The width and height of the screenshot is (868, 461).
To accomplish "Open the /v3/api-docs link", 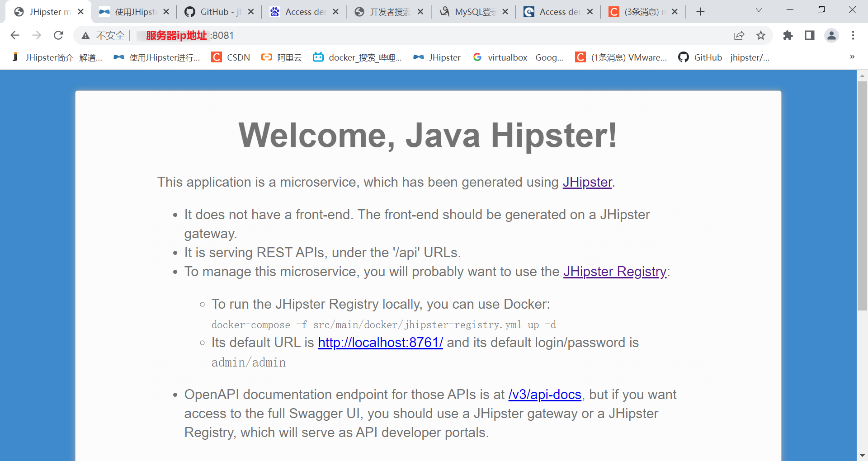I will point(545,395).
